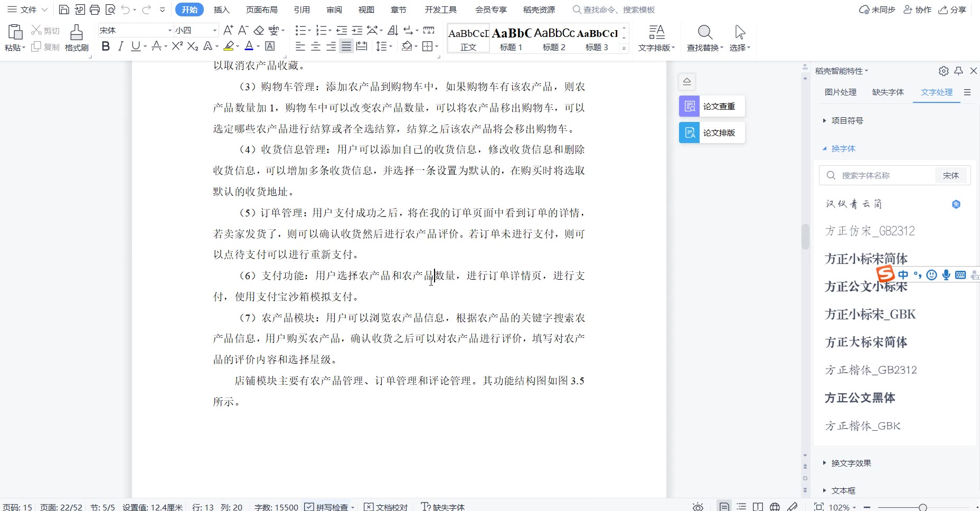
Task: Toggle the 拼写检查 spell check option
Action: coord(327,507)
